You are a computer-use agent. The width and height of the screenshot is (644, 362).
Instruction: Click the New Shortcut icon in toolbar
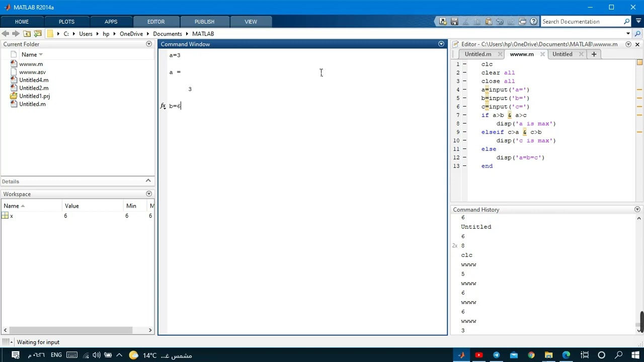tap(443, 22)
